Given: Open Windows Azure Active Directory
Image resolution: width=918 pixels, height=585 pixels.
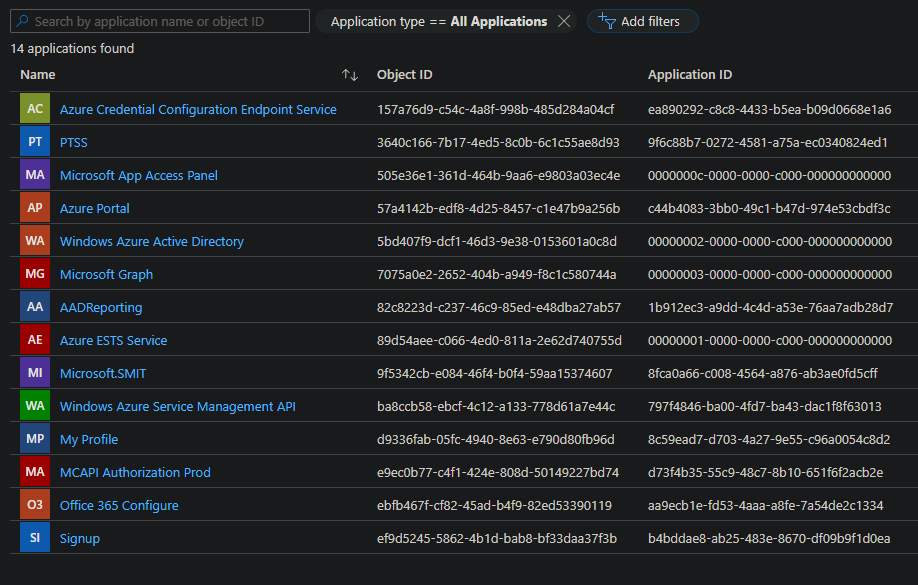Looking at the screenshot, I should click(x=152, y=241).
